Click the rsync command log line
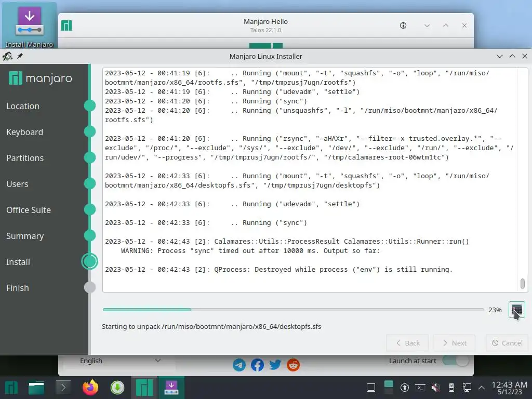Image resolution: width=532 pixels, height=399 pixels. [x=309, y=148]
